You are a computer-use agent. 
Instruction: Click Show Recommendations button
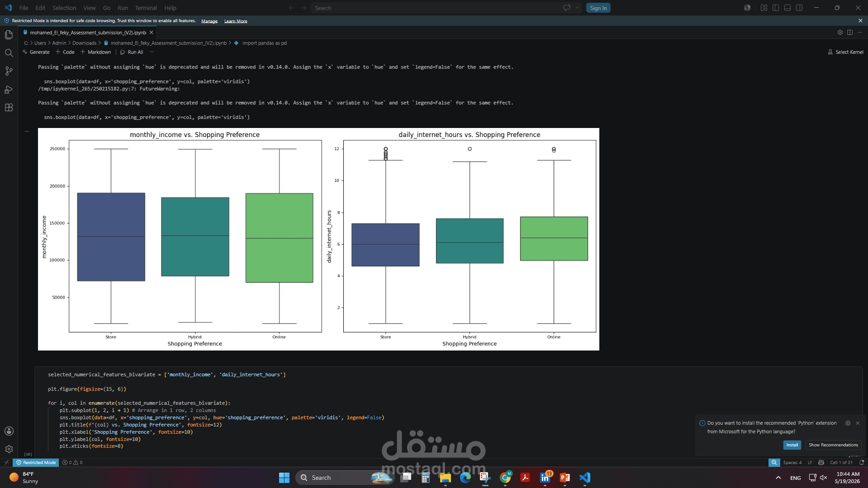click(833, 445)
